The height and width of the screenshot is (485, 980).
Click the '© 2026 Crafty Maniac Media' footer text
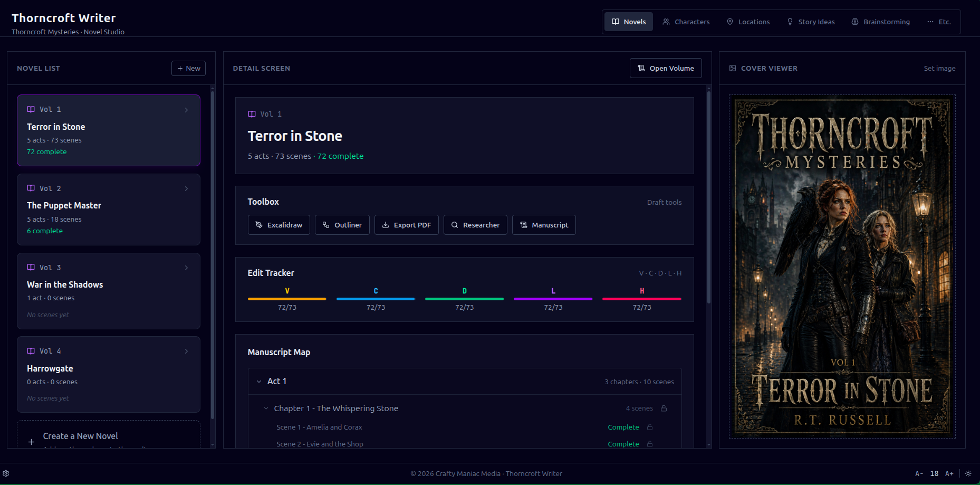(455, 473)
